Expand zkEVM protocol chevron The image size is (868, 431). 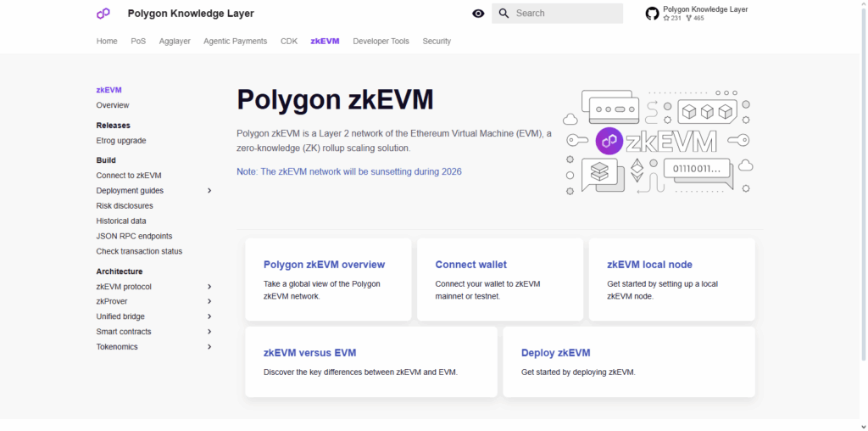(209, 287)
